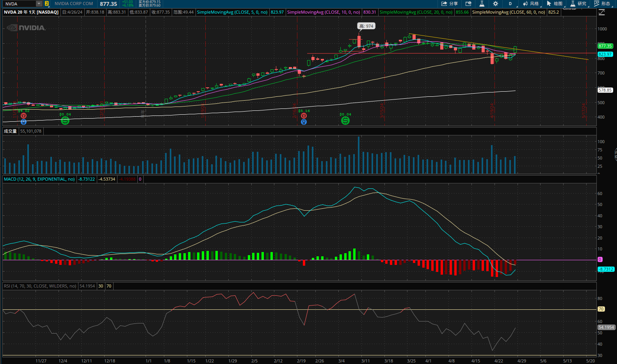Click the ask price 卖方价:879.60
617x364 pixels.
coord(149,5)
